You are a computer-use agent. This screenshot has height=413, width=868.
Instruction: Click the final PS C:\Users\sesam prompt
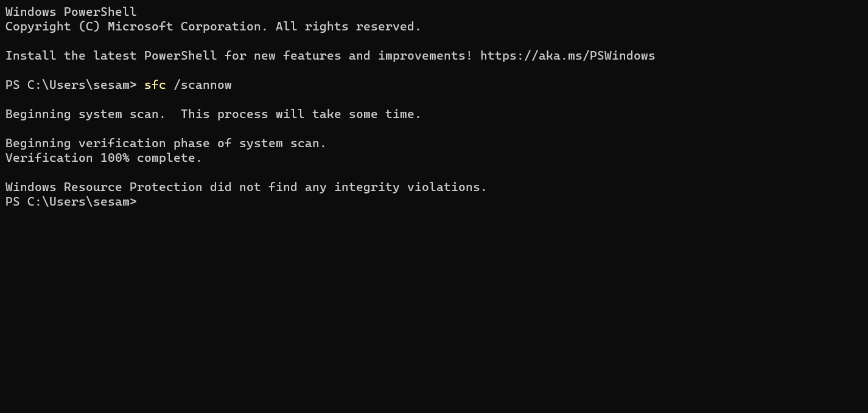[71, 202]
